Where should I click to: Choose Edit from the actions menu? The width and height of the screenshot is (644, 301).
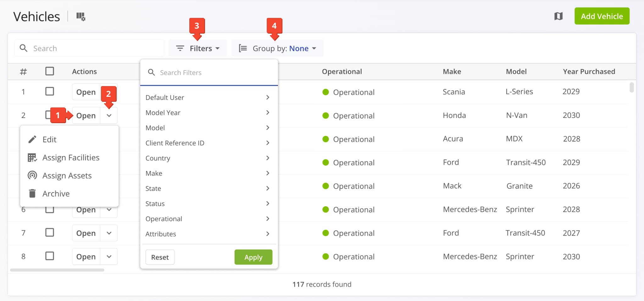[69, 140]
